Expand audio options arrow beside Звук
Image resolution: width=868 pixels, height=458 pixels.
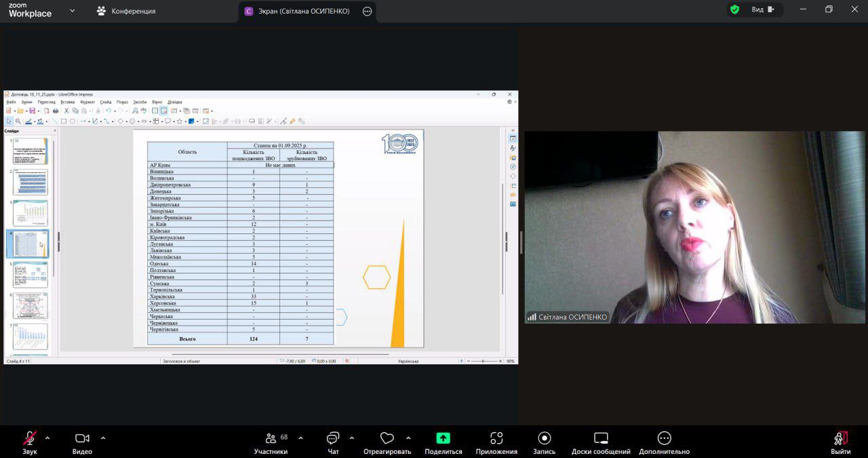[51, 438]
